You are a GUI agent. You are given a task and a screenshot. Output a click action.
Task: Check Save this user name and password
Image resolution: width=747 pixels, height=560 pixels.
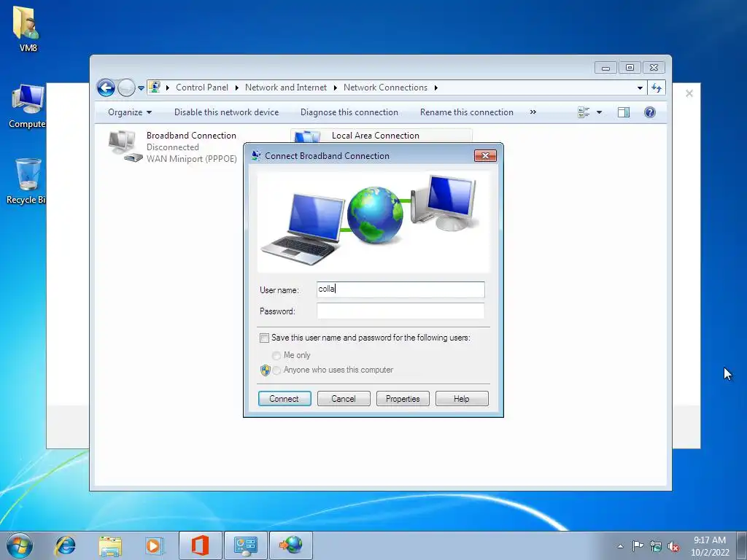point(264,338)
